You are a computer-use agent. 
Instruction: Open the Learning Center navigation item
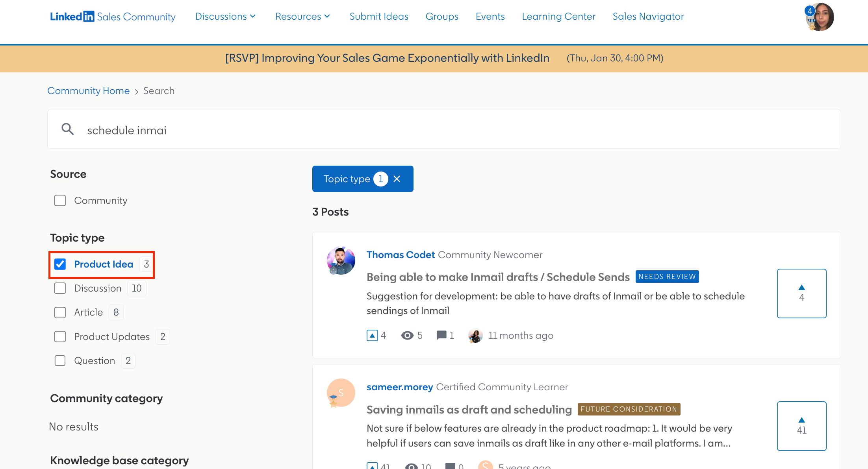558,17
